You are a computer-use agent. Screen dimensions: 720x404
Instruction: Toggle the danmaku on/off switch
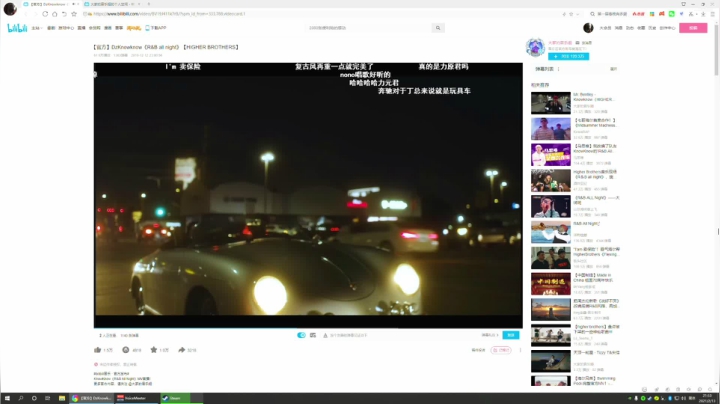click(301, 335)
